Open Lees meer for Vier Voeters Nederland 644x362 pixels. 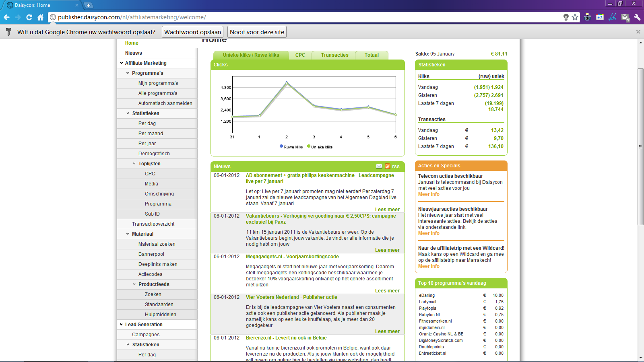coord(387,331)
